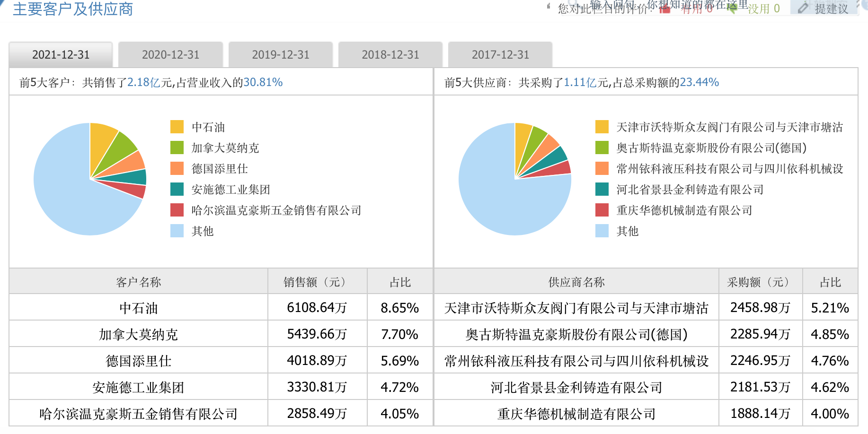This screenshot has width=868, height=434.
Task: Click the 1888.14万 purchase amount cell
Action: pyautogui.click(x=761, y=414)
